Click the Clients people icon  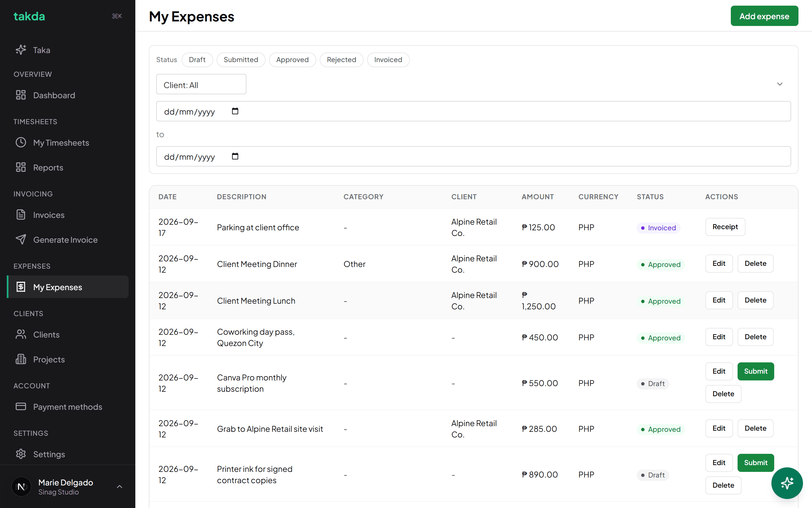coord(21,334)
